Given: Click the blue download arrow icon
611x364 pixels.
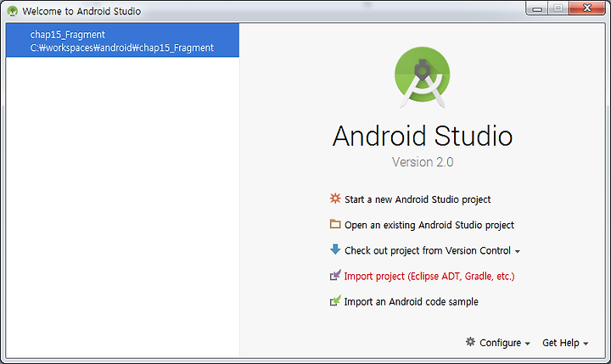Looking at the screenshot, I should coord(335,249).
